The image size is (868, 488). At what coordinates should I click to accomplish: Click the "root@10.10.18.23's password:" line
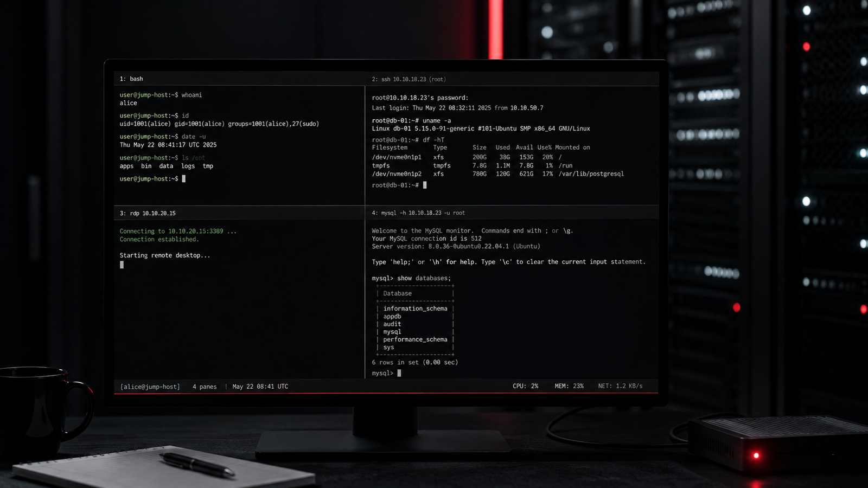420,98
